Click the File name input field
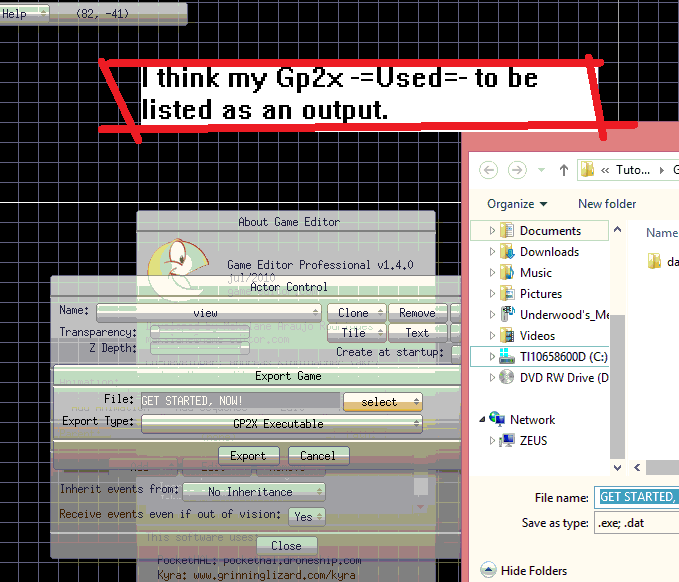Image resolution: width=679 pixels, height=582 pixels. 637,497
